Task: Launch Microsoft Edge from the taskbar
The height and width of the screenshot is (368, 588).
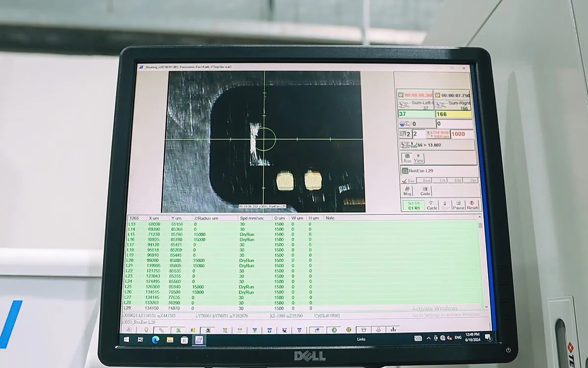Action: [155, 340]
